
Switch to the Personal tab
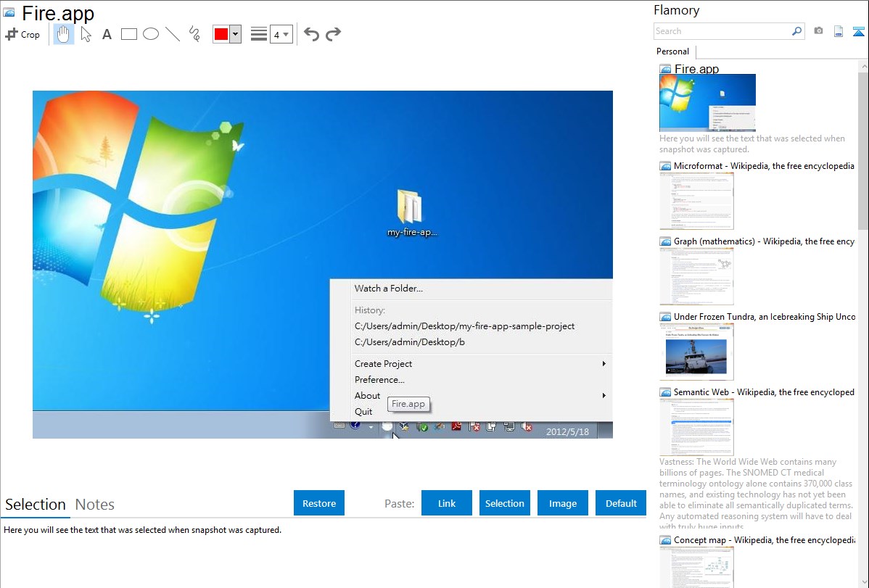click(x=672, y=51)
